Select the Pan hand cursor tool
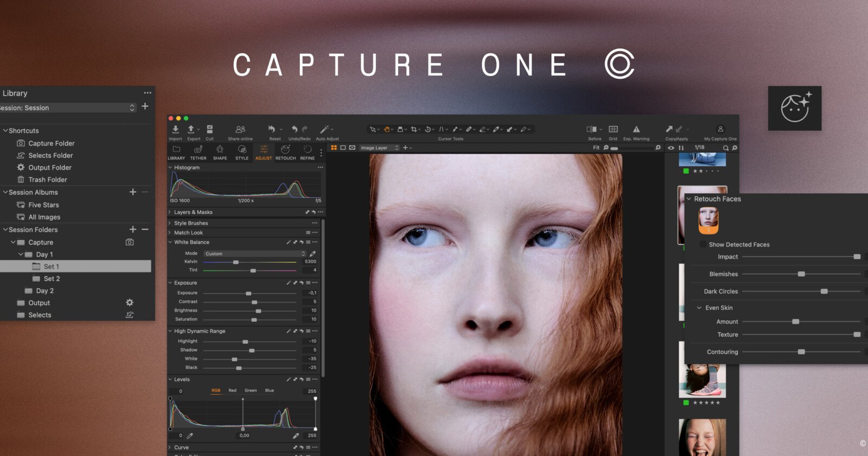This screenshot has height=456, width=868. point(387,129)
